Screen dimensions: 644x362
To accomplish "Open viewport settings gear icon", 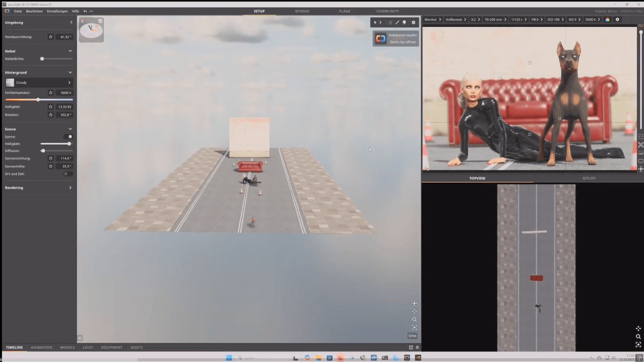I will click(413, 22).
